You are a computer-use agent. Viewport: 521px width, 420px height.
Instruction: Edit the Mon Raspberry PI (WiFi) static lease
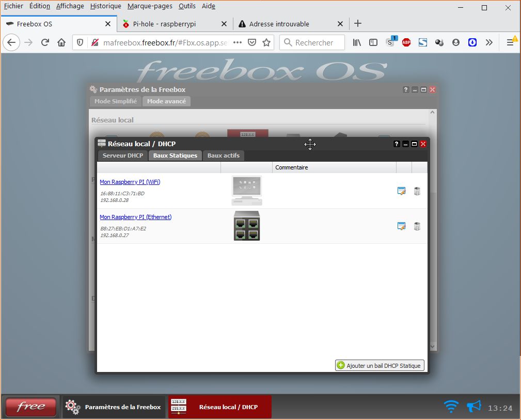401,191
